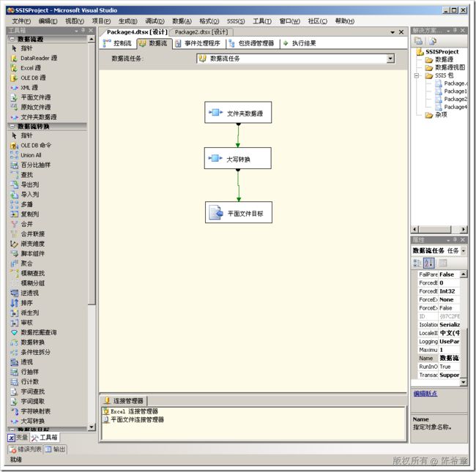Open the 变量 panel tab
Viewport: 476px width, 472px height.
click(18, 438)
